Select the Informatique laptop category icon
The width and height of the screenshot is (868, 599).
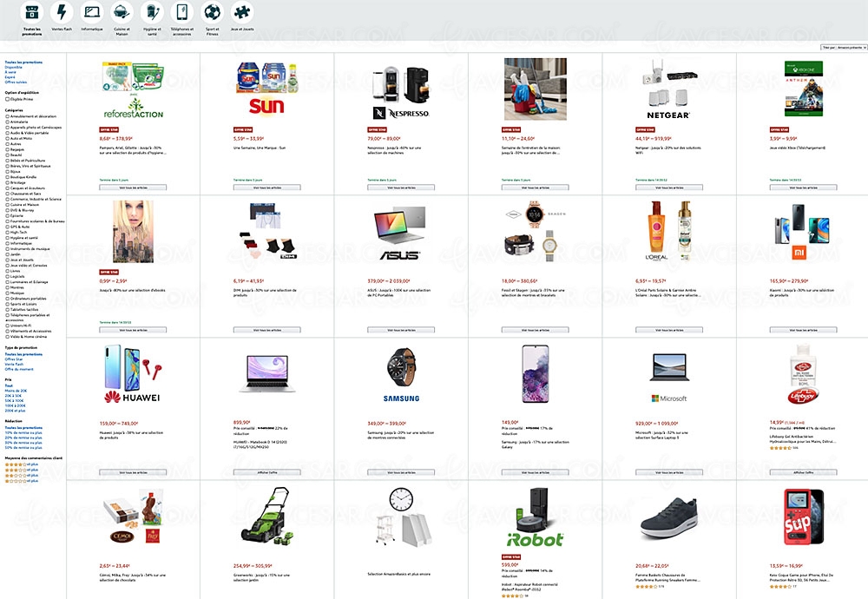tap(92, 12)
